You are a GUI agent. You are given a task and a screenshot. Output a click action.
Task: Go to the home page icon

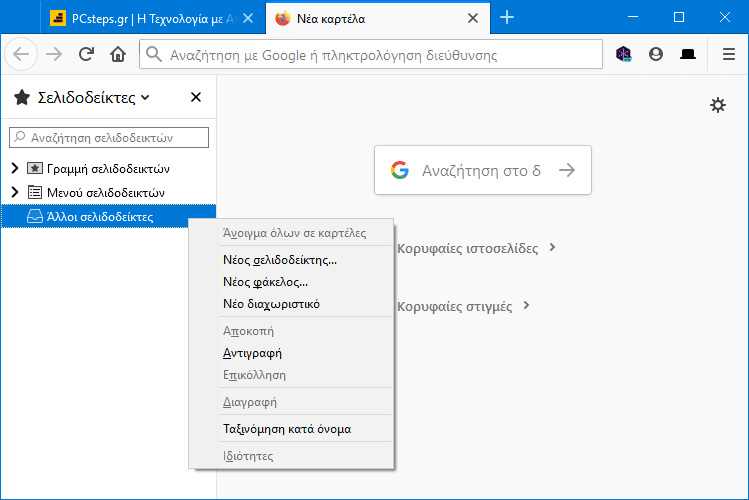click(x=118, y=54)
